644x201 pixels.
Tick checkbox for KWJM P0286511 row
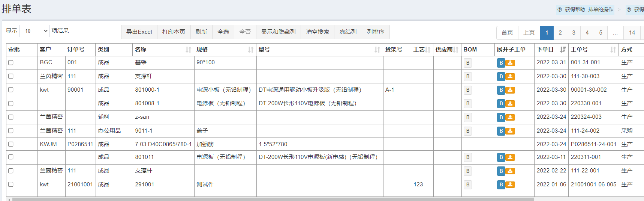coord(11,144)
